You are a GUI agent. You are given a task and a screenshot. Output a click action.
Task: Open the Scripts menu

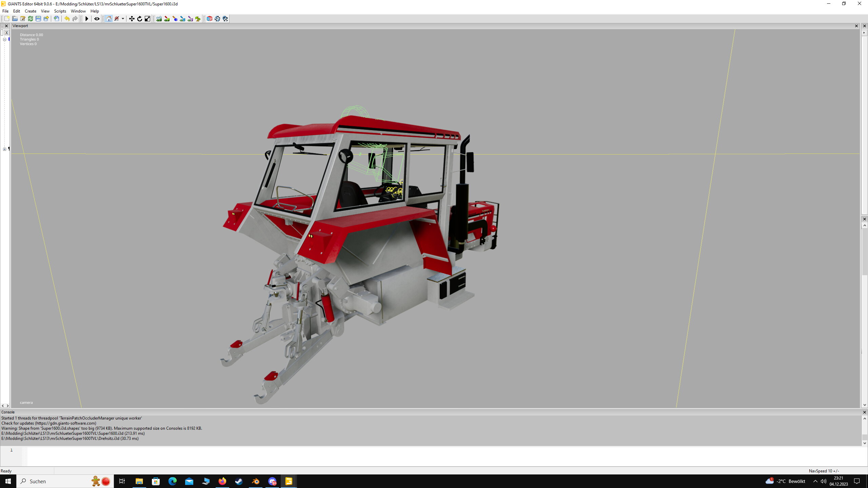click(60, 11)
